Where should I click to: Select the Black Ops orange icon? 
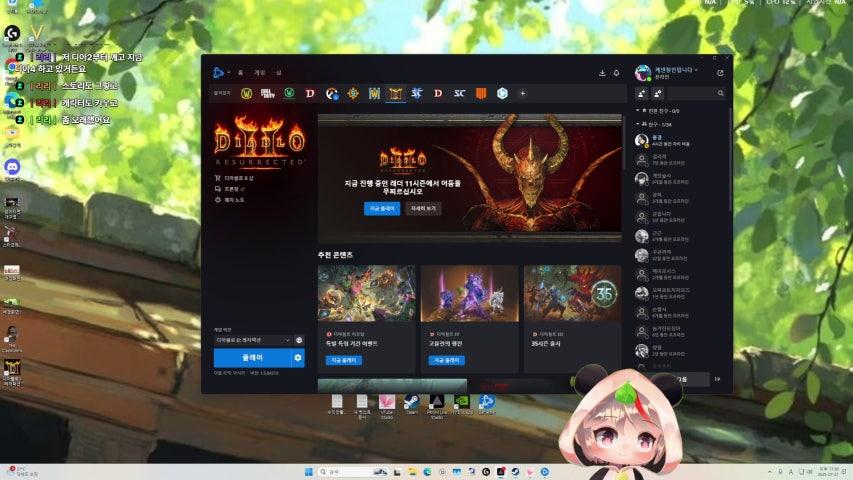click(x=481, y=94)
